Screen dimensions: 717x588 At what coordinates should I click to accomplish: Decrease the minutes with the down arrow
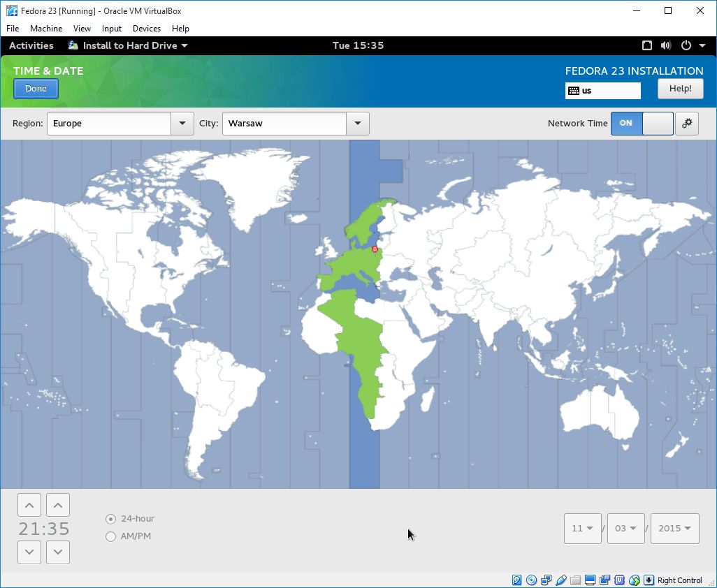point(58,552)
